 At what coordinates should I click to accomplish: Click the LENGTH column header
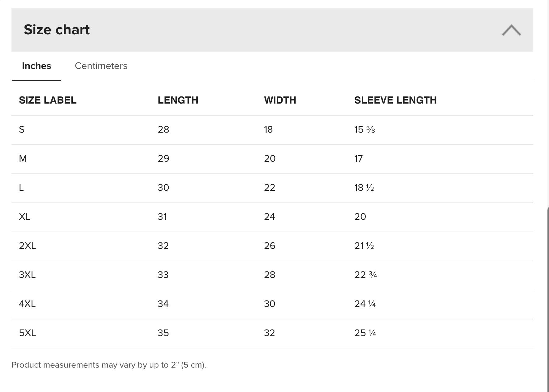click(x=178, y=100)
